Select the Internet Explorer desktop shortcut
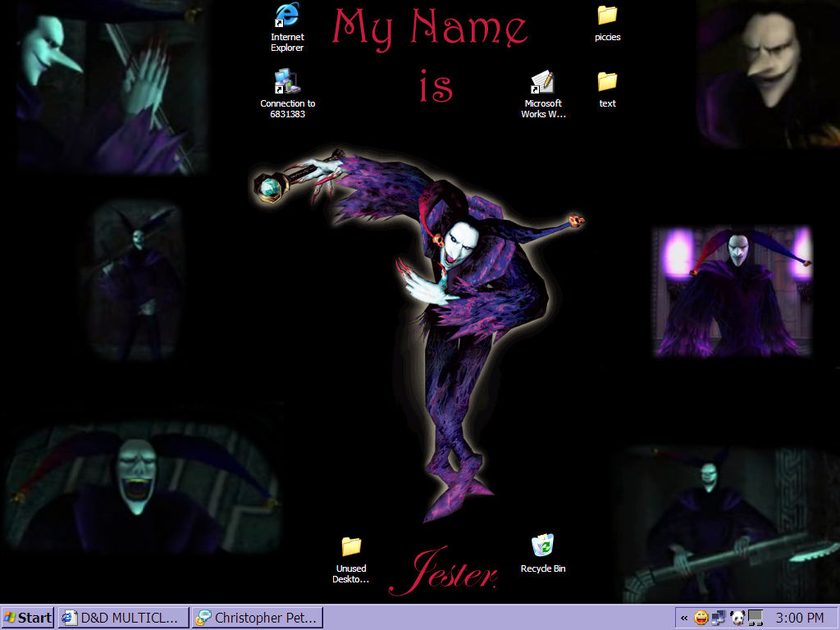Screen dimensions: 840x630 pyautogui.click(x=287, y=27)
